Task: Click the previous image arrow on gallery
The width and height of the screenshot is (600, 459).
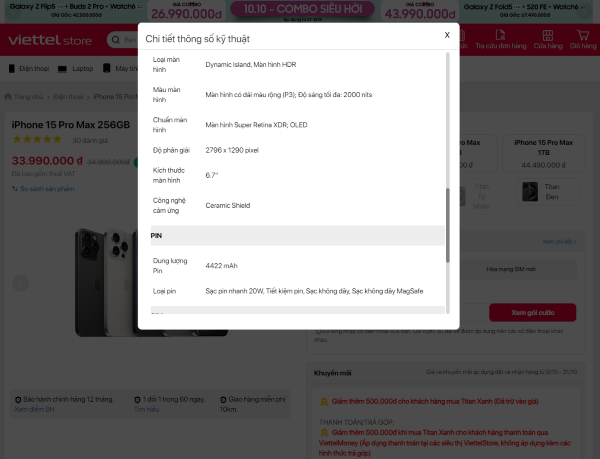Action: (20, 283)
